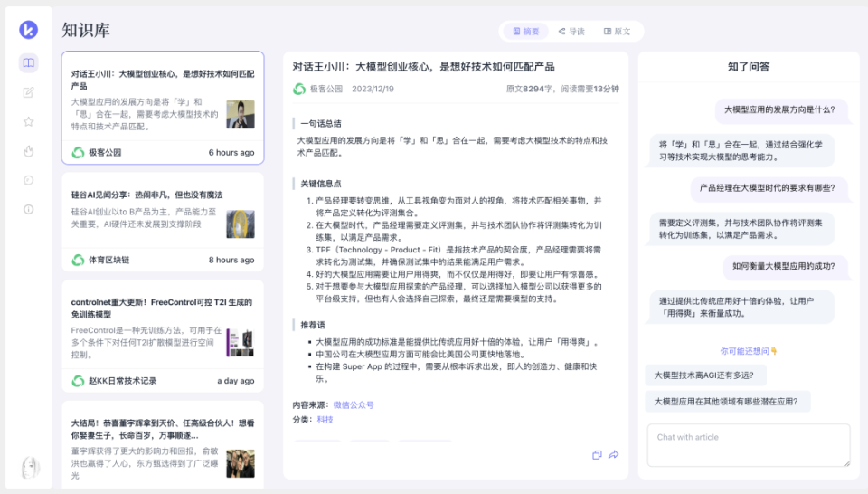Open the 微信公众号 source link
Viewport: 868px width, 494px height.
(x=353, y=404)
